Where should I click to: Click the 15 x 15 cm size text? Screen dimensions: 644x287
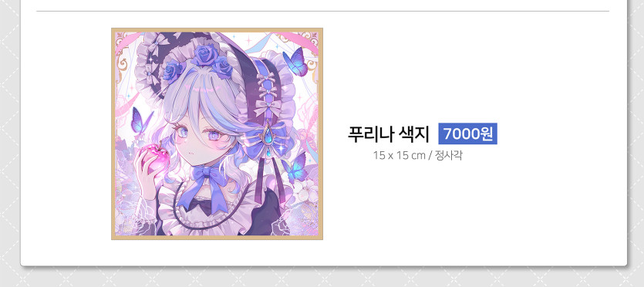(400, 156)
